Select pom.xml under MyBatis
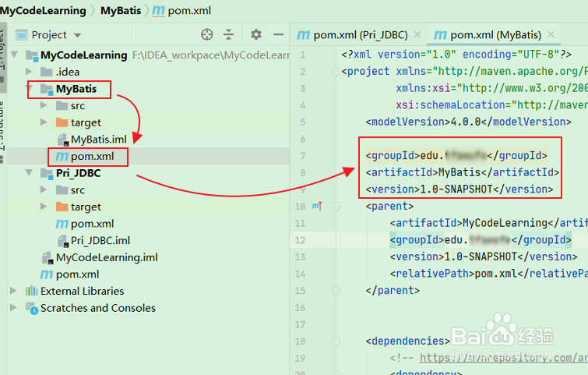 point(92,156)
